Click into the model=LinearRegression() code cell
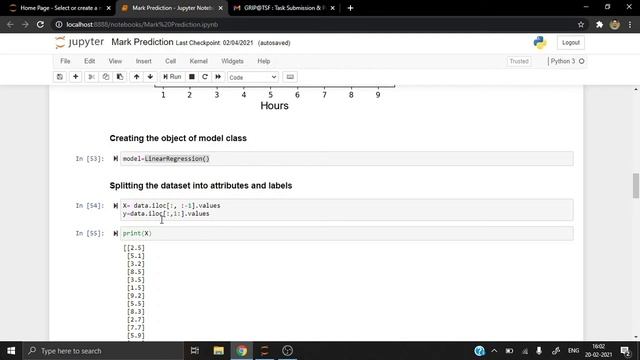 (347, 159)
